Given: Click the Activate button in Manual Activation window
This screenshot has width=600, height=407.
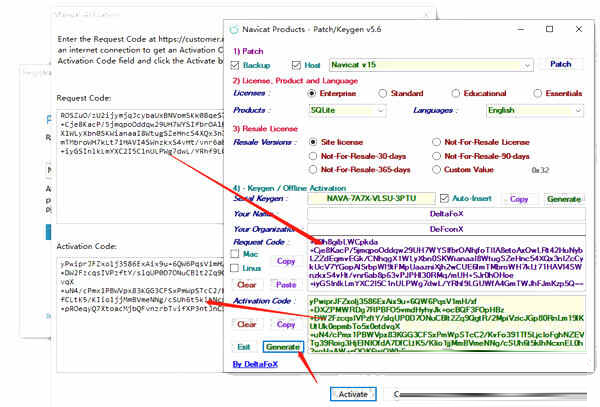Looking at the screenshot, I should pyautogui.click(x=353, y=394).
